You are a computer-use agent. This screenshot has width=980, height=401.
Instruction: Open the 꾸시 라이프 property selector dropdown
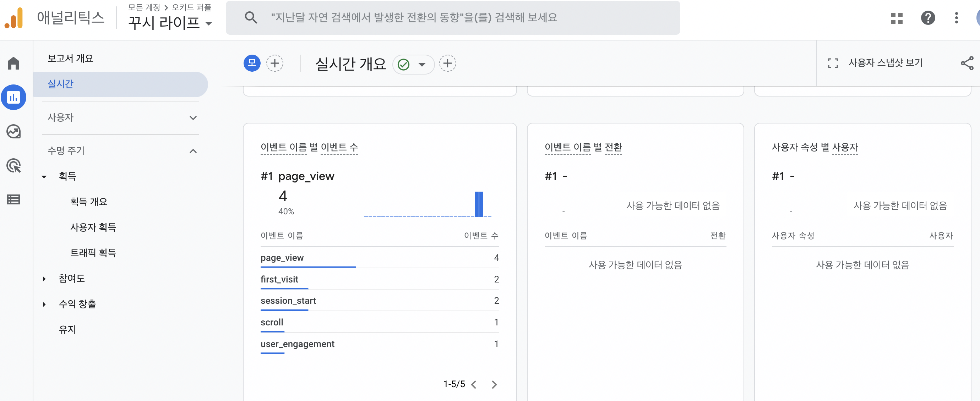170,23
